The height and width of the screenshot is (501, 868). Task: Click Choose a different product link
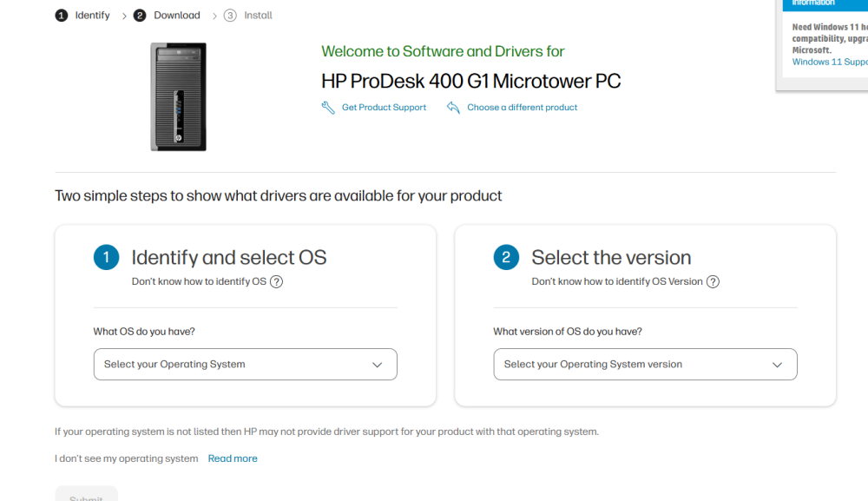pos(522,108)
